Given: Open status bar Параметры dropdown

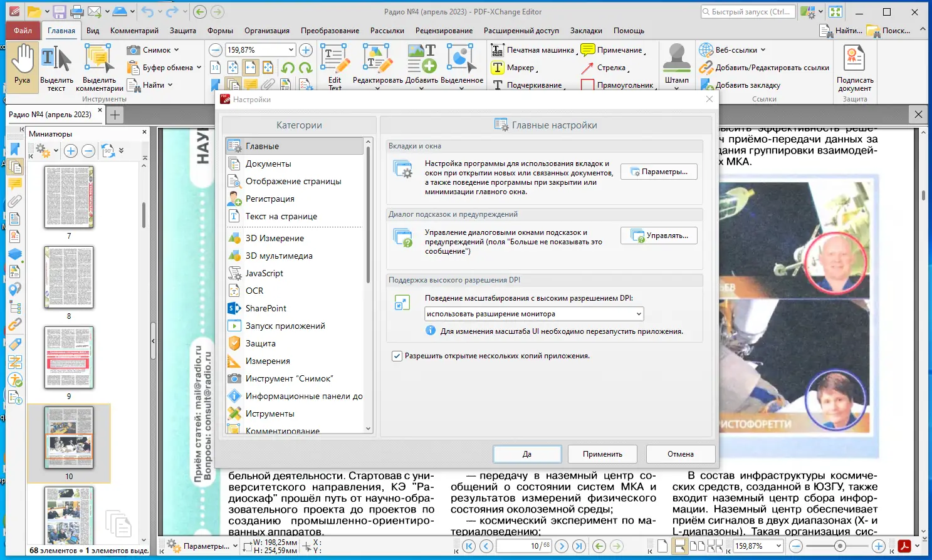Looking at the screenshot, I should pyautogui.click(x=235, y=546).
